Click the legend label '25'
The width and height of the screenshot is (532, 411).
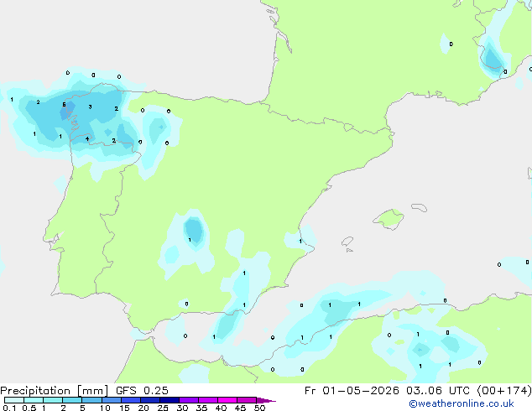pos(163,408)
